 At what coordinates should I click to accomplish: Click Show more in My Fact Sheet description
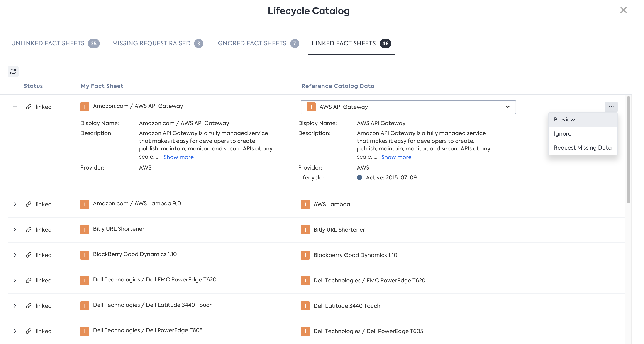click(178, 157)
